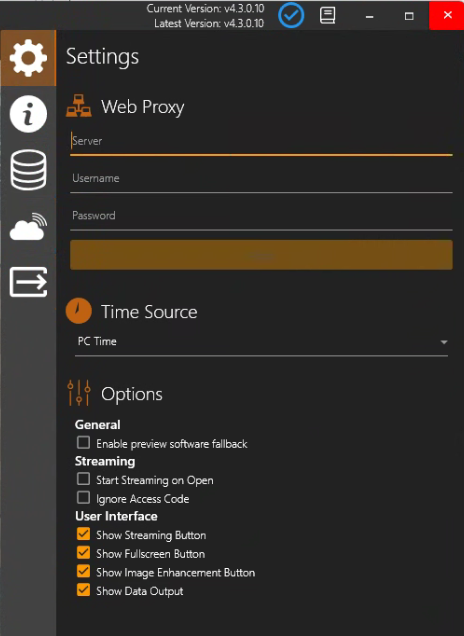Open the cloud streaming icon in sidebar

click(28, 226)
